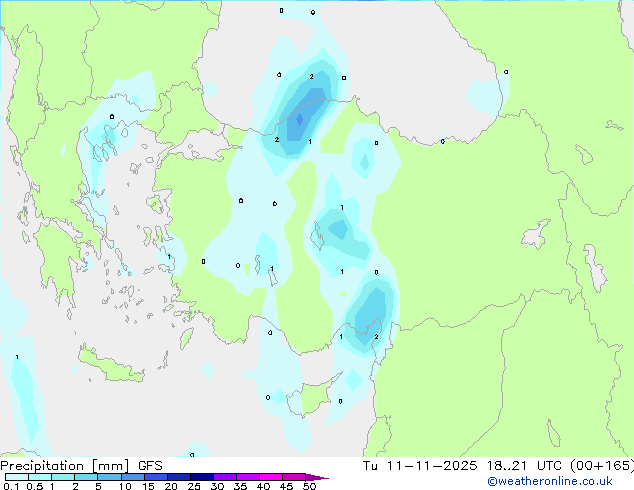Click the '50' legend scale value
634x490 pixels.
coord(309,486)
